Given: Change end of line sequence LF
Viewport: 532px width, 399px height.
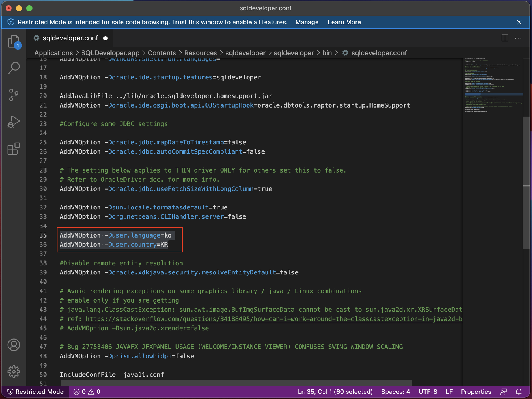Looking at the screenshot, I should click(x=449, y=392).
